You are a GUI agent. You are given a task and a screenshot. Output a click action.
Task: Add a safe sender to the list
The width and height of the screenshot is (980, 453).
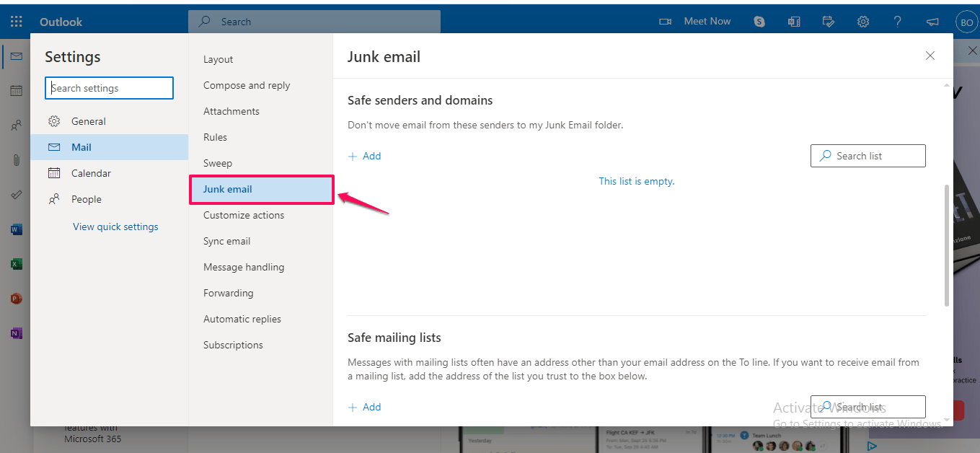click(x=364, y=155)
